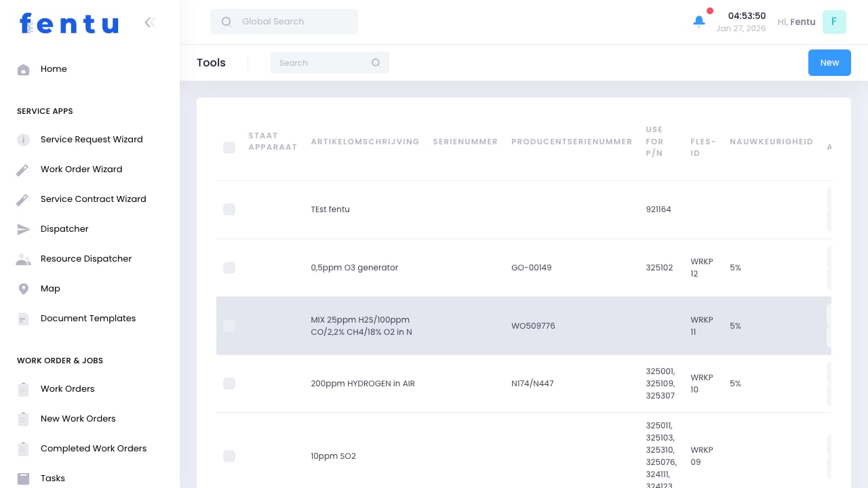Check the 0,5ppm O3 generator row checkbox

pos(229,268)
